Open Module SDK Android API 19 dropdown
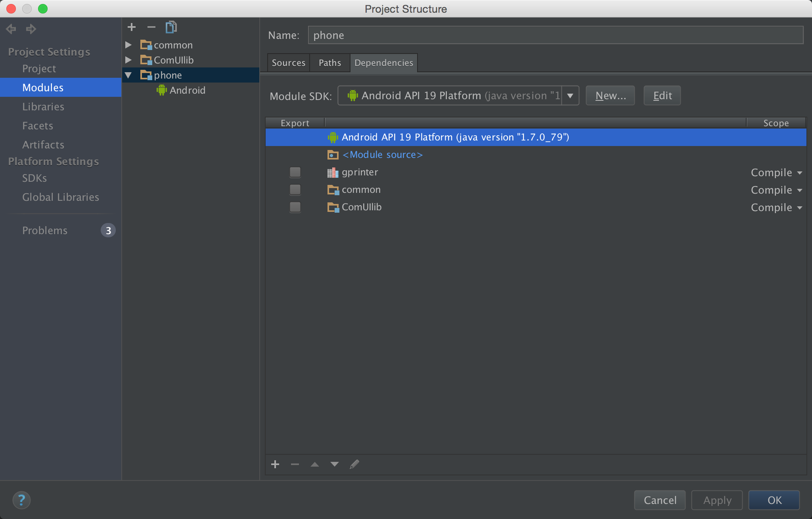812x519 pixels. coord(570,95)
